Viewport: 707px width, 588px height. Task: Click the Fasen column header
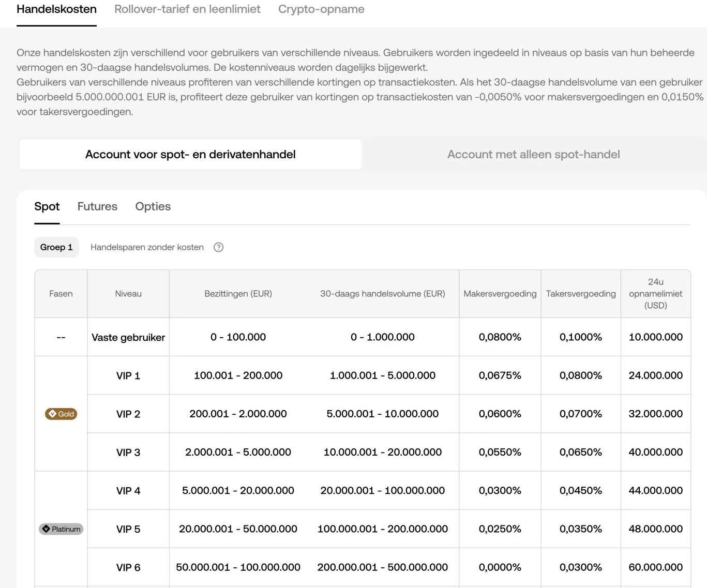(61, 294)
